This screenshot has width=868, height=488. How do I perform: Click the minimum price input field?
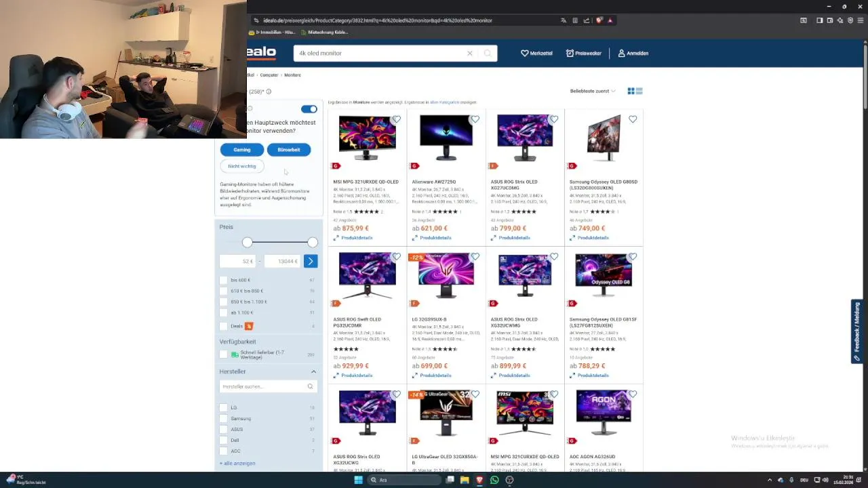(237, 261)
